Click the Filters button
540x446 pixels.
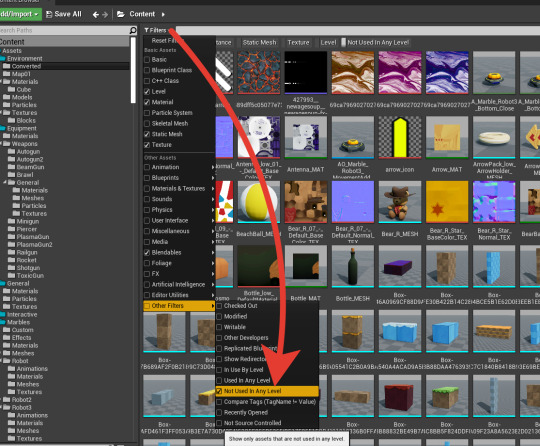click(157, 30)
